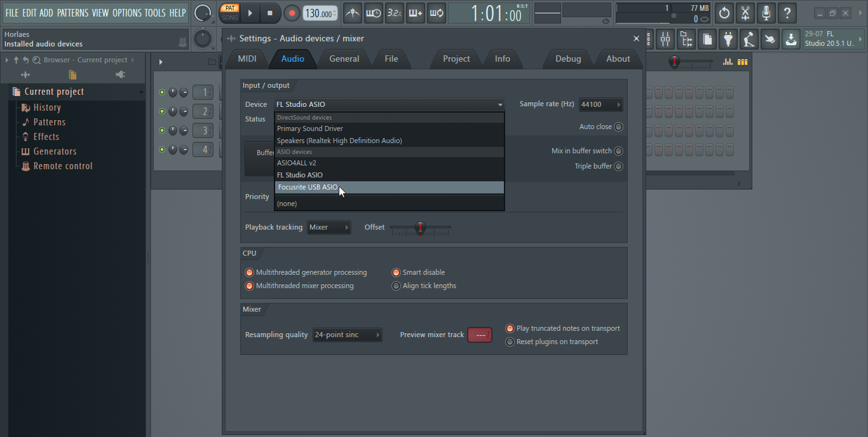868x437 pixels.
Task: Click the tempo 130.000 field
Action: point(320,13)
